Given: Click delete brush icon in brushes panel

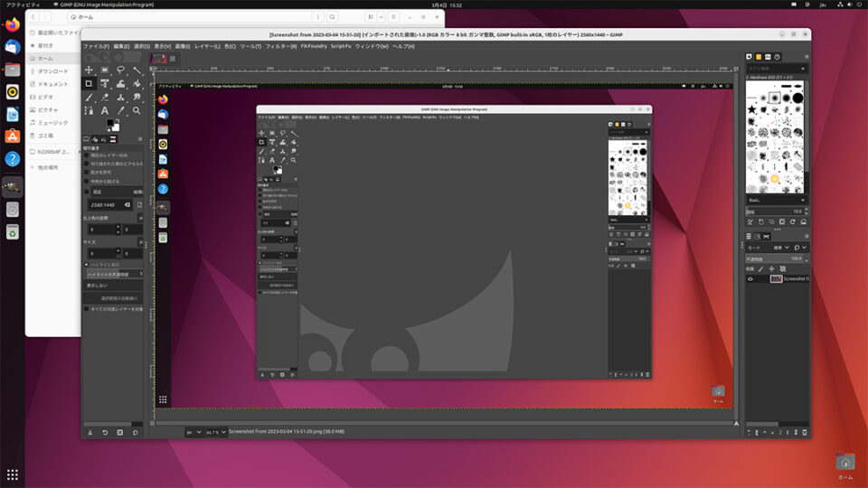Looking at the screenshot, I should point(781,222).
